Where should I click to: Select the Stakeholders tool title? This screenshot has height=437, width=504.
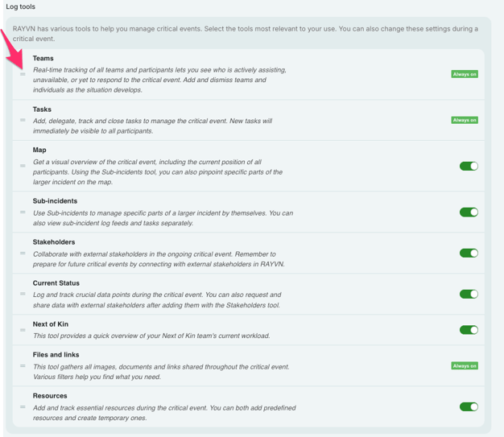54,241
